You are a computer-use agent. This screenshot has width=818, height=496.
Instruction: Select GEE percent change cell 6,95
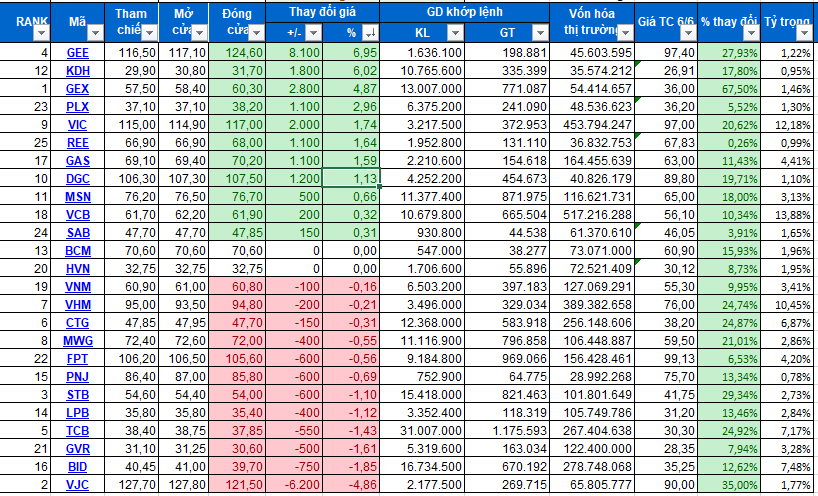[x=351, y=53]
